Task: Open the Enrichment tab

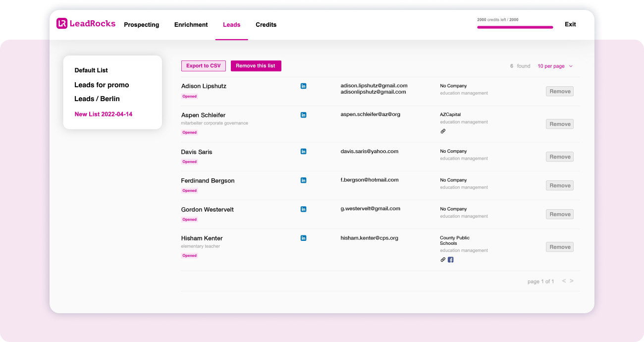Action: click(191, 25)
